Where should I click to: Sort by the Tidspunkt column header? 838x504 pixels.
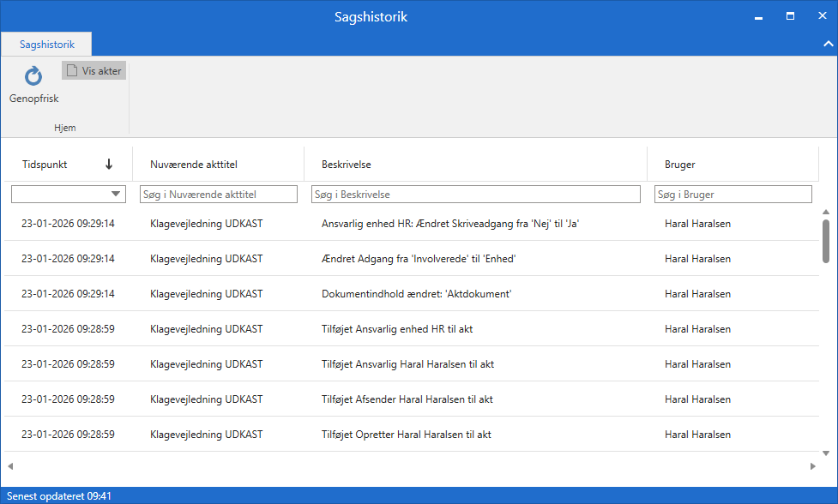(68, 165)
